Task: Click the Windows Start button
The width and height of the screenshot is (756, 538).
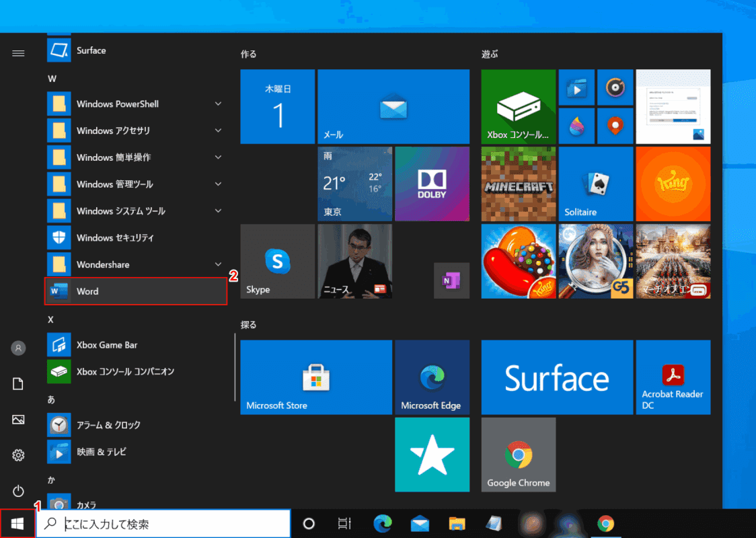Action: 18,523
